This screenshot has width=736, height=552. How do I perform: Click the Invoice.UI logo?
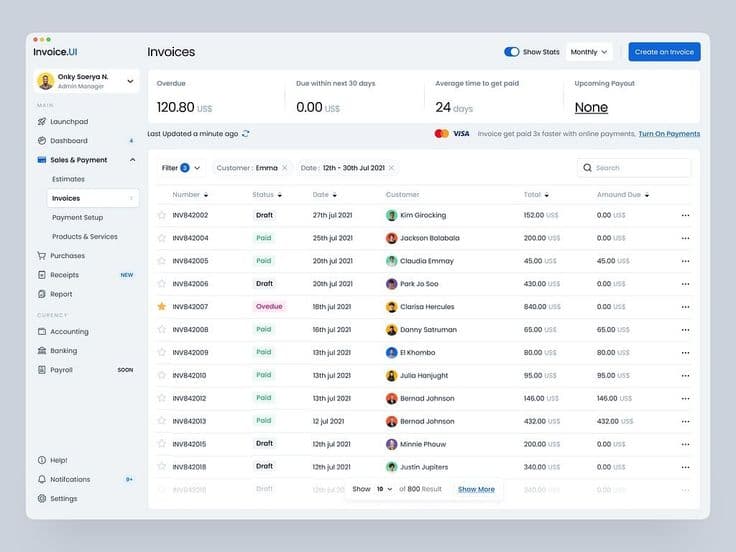click(x=55, y=52)
